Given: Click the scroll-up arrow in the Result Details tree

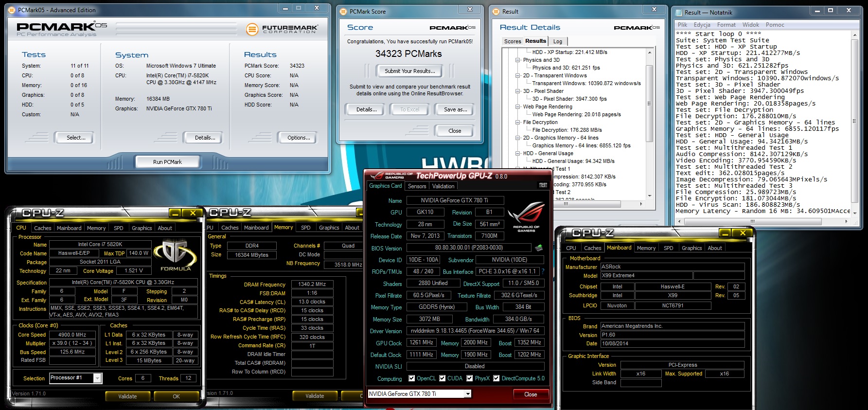Looking at the screenshot, I should [x=649, y=52].
